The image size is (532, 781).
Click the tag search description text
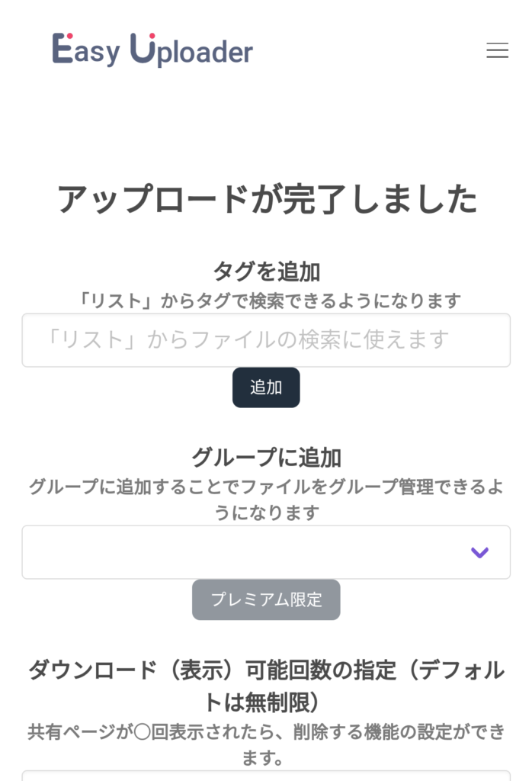pyautogui.click(x=269, y=301)
